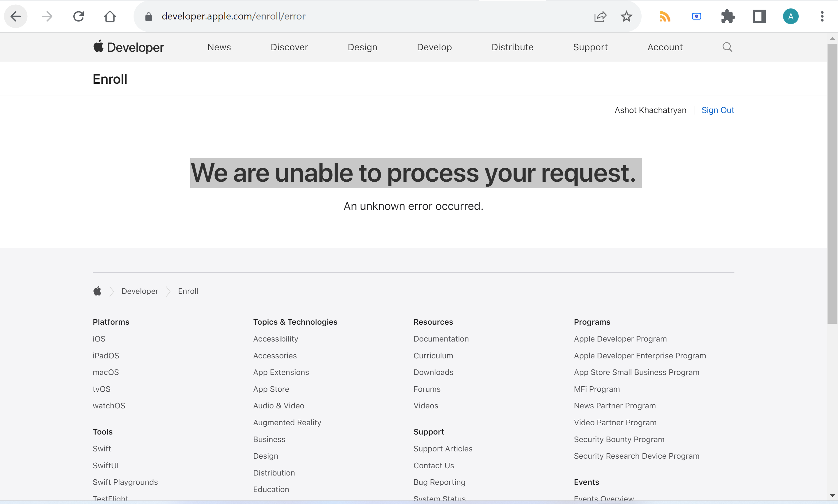Open the Chrome three-dot menu
Image resolution: width=838 pixels, height=504 pixels.
pyautogui.click(x=822, y=16)
